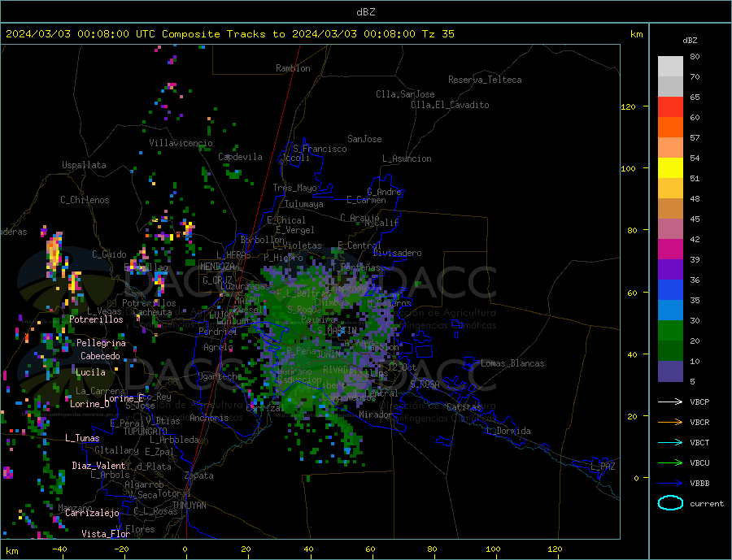Click the cyan 'current' ellipse in legend
Image resolution: width=732 pixels, height=560 pixels.
pyautogui.click(x=670, y=503)
